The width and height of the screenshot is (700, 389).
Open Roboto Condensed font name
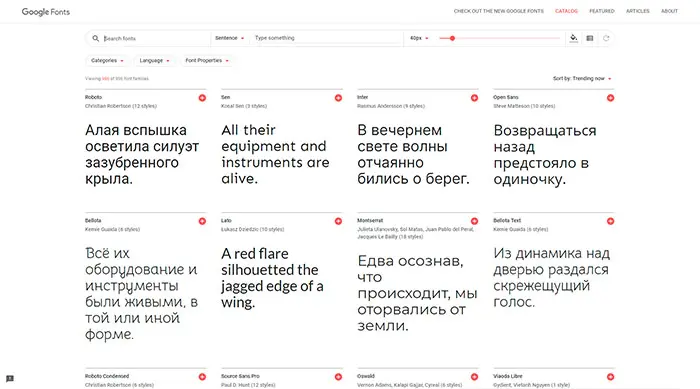[107, 376]
